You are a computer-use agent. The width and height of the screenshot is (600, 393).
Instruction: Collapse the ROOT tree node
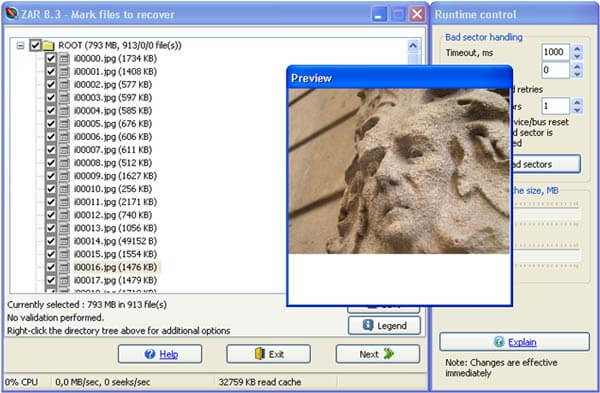tap(20, 46)
